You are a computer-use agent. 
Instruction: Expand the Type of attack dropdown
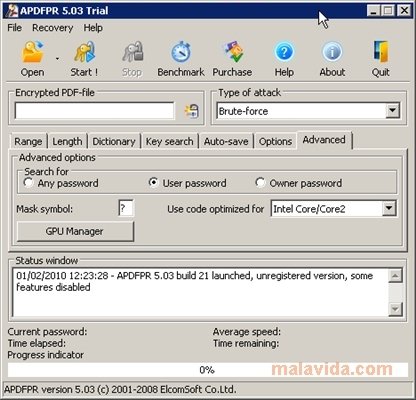pos(393,111)
